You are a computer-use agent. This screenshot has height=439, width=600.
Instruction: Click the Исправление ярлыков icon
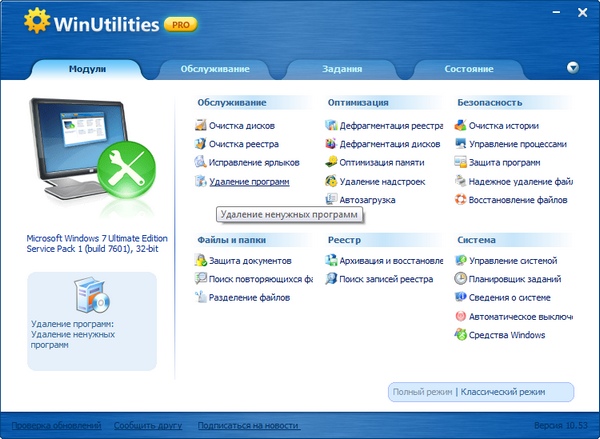coord(201,163)
